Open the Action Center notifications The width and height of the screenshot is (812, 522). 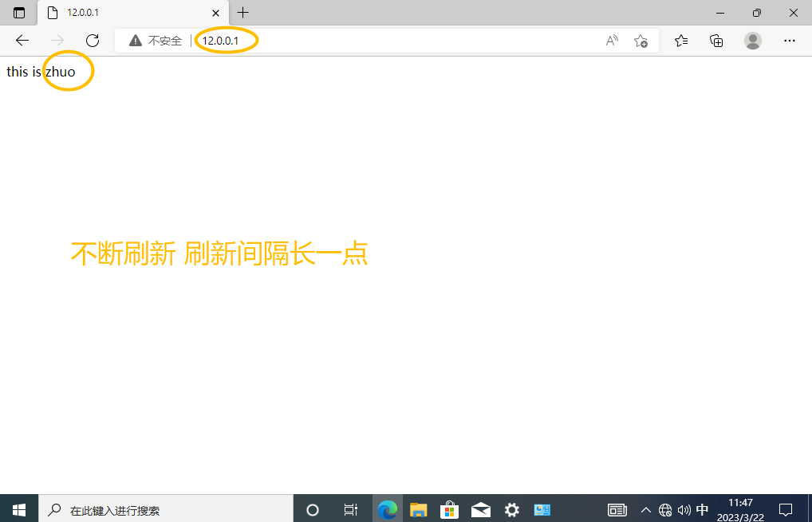(x=786, y=510)
